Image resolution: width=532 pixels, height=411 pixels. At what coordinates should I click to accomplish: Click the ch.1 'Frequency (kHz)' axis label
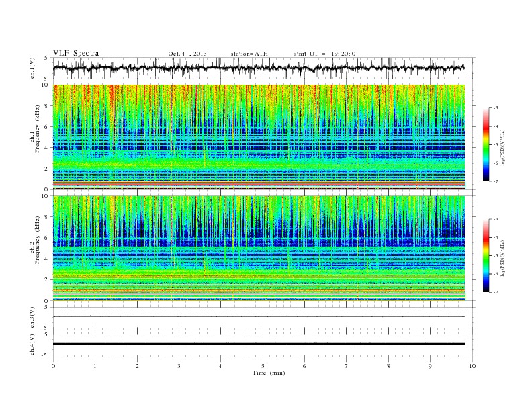(x=38, y=129)
